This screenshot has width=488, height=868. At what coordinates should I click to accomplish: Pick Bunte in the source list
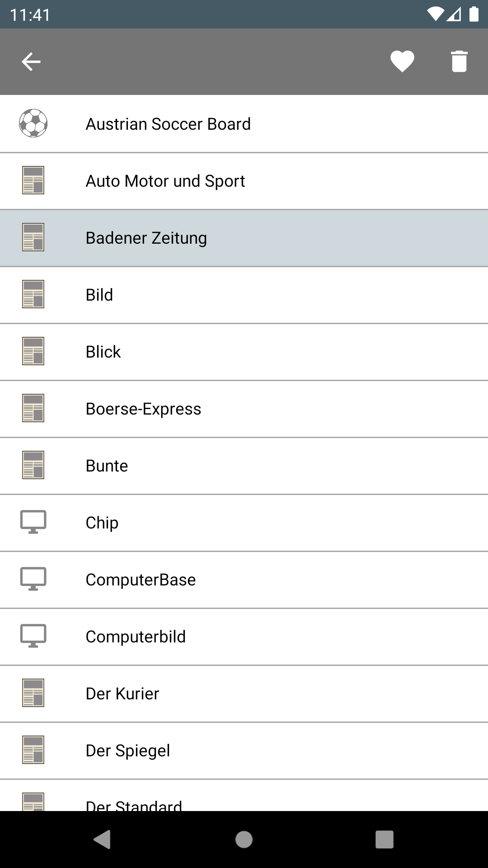pos(244,466)
